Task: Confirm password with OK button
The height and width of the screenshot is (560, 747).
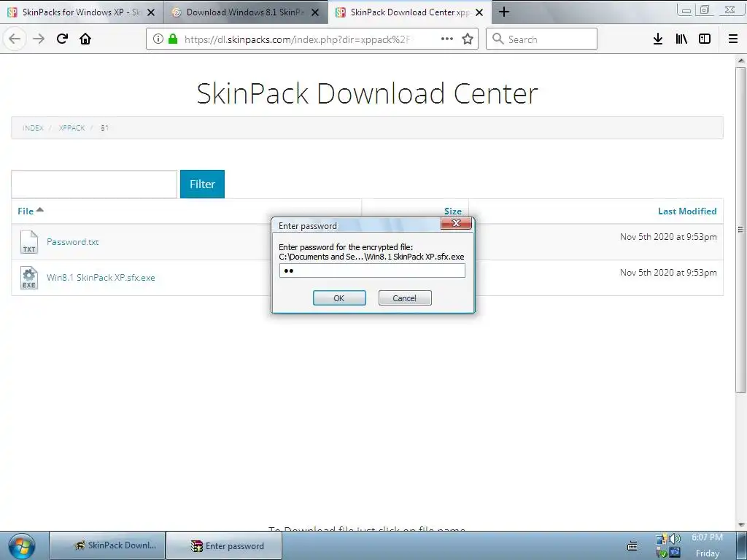Action: coord(339,298)
